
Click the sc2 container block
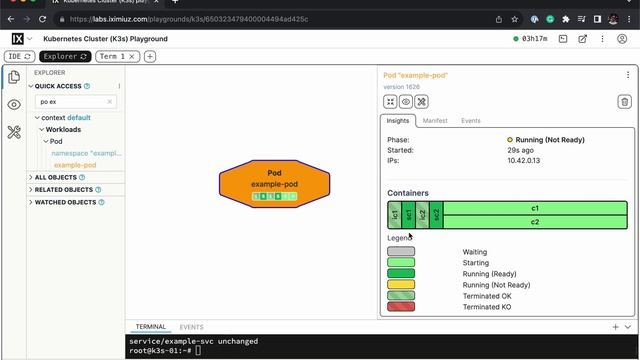[436, 215]
